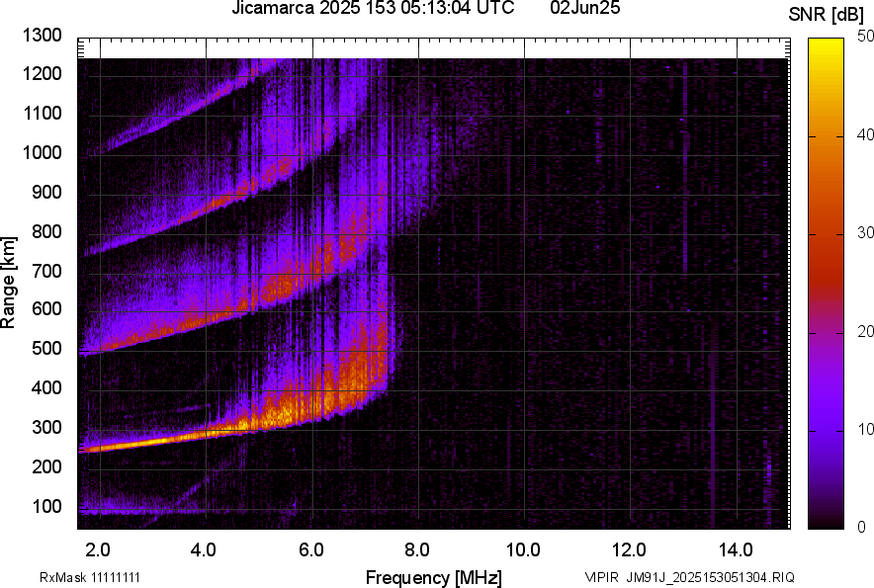874x588 pixels.
Task: Click the 50 colorbar tick label
Action: pyautogui.click(x=865, y=37)
